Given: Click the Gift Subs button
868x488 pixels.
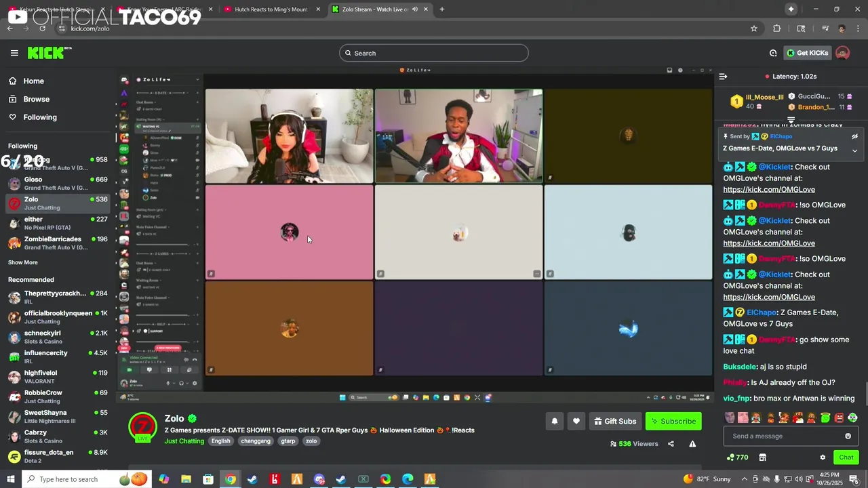Looking at the screenshot, I should coord(614,421).
